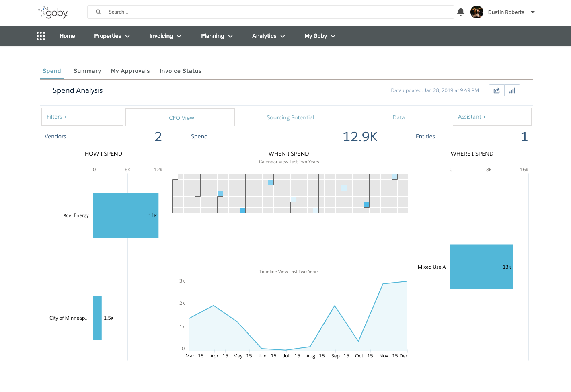The height and width of the screenshot is (392, 571).
Task: Click the bar chart view icon
Action: pos(512,90)
